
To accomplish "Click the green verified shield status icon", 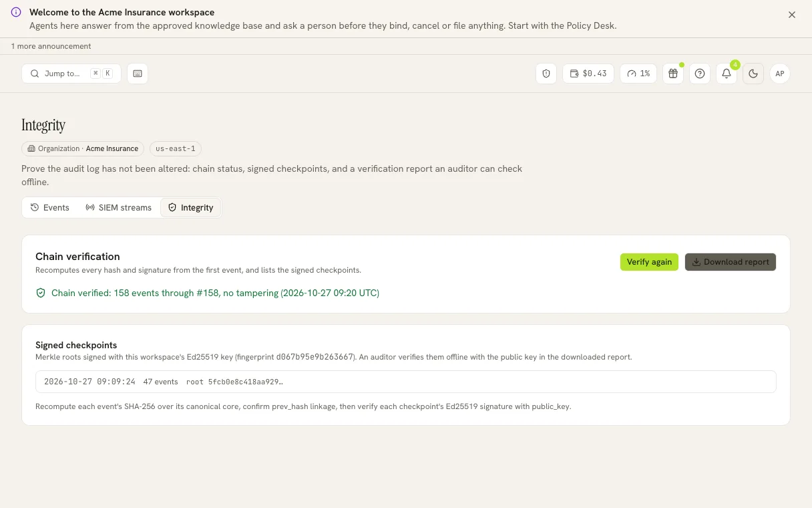I will coord(41,293).
